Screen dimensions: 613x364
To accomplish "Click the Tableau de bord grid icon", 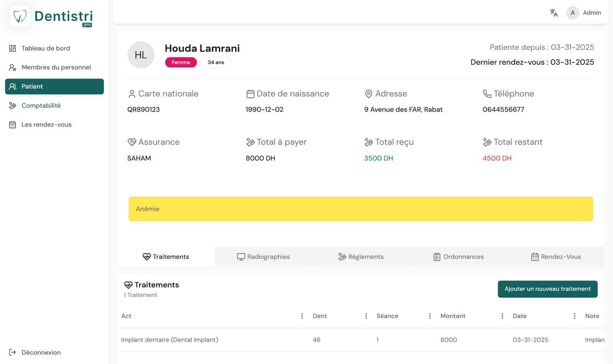I will pyautogui.click(x=13, y=48).
